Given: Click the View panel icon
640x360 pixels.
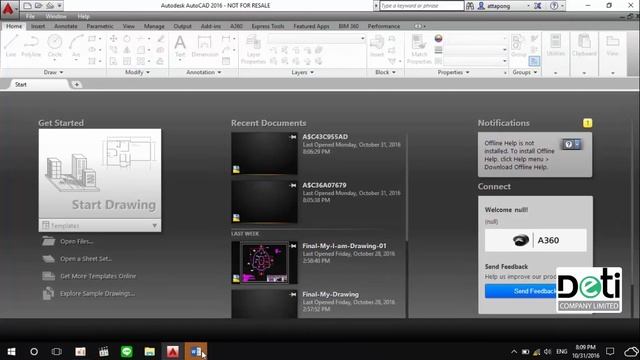Looking at the screenshot, I should (612, 45).
